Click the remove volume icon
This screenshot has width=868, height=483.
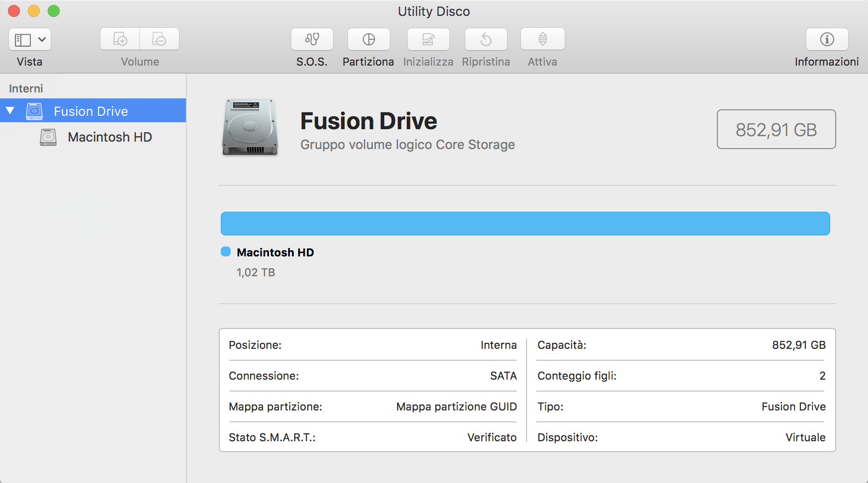159,39
